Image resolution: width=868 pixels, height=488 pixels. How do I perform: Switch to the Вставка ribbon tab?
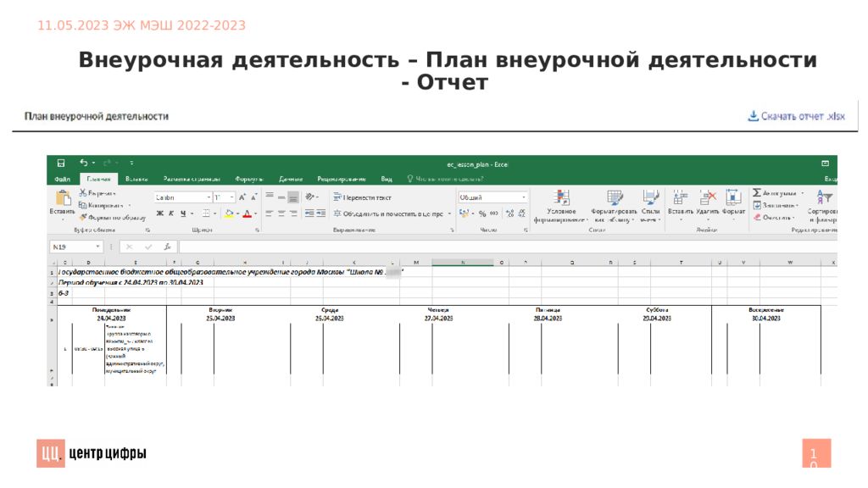point(136,179)
